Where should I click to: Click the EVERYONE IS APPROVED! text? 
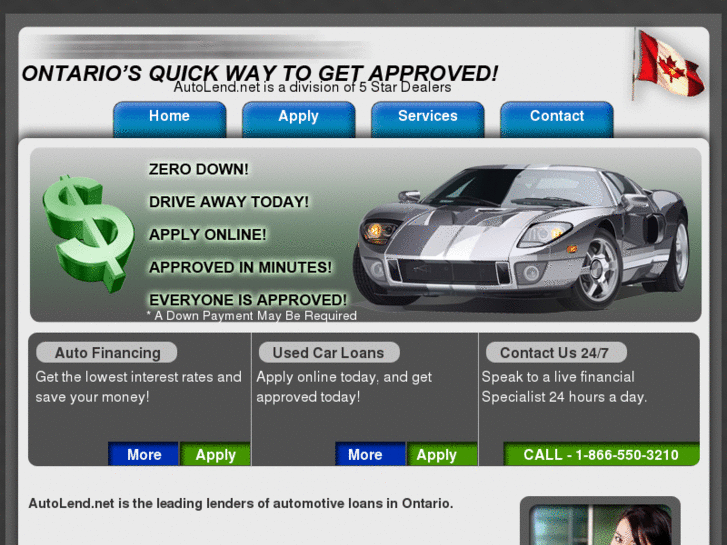coord(248,300)
